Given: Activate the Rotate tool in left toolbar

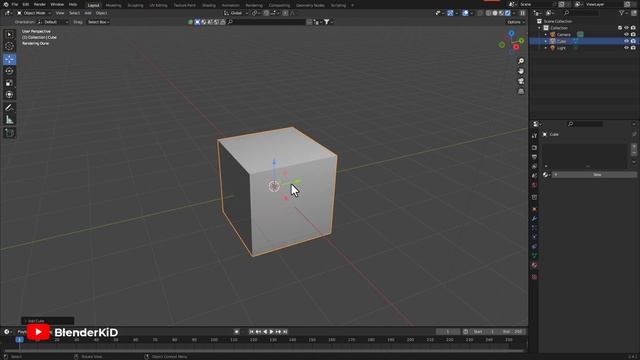Looking at the screenshot, I should coord(9,71).
